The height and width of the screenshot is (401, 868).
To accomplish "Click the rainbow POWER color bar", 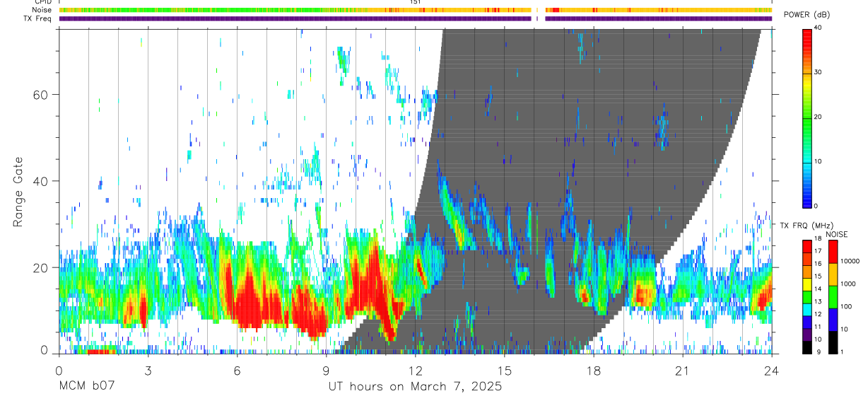I will (807, 117).
